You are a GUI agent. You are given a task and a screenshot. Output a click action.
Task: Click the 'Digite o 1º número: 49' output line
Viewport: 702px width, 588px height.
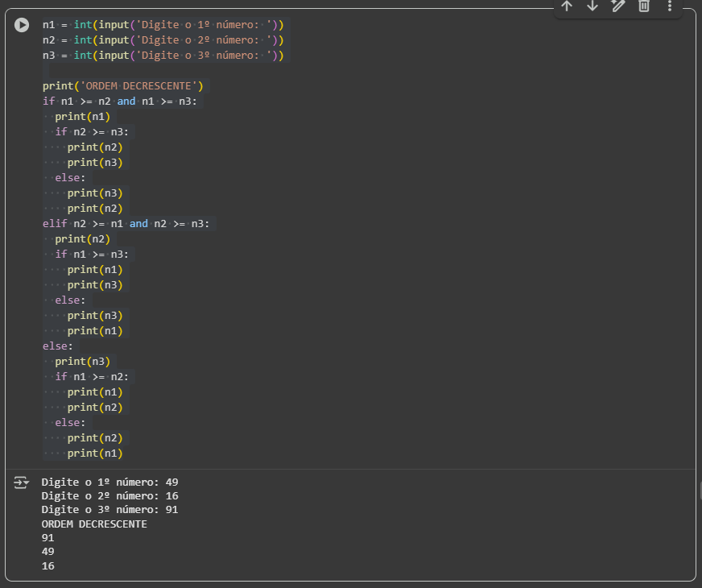tap(109, 482)
